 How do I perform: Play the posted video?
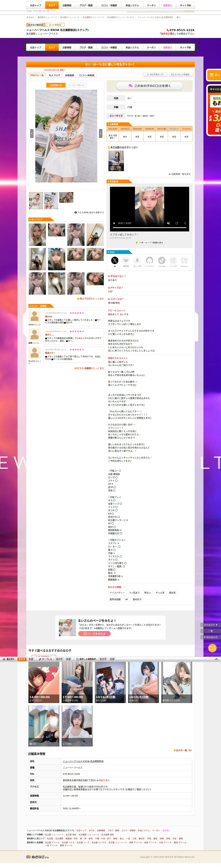coord(114,223)
